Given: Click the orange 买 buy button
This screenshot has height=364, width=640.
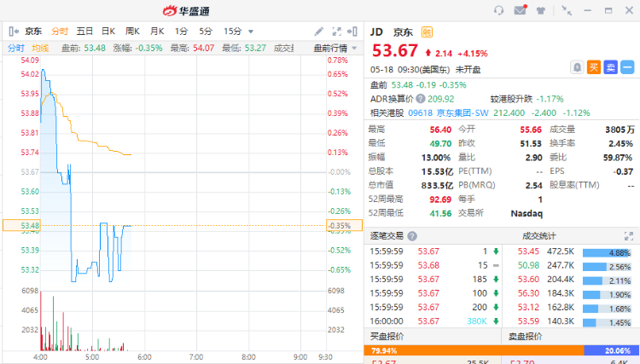Looking at the screenshot, I should [594, 67].
